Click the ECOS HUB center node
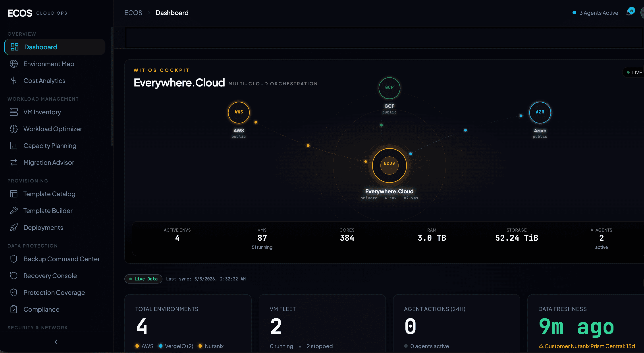Screen dimensions: 644x353 (389, 165)
